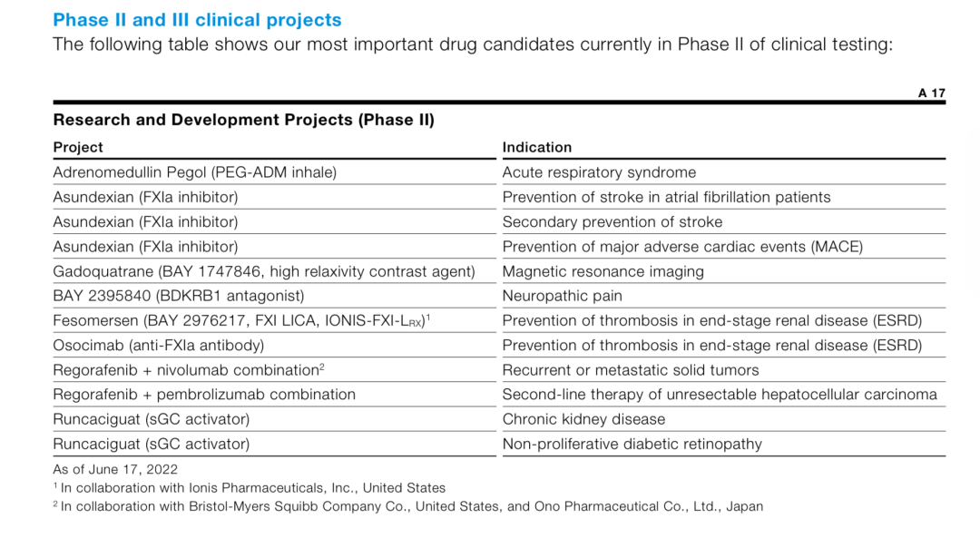Viewport: 980px width, 538px height.
Task: Click the Fesomersen project entry
Action: coord(240,320)
